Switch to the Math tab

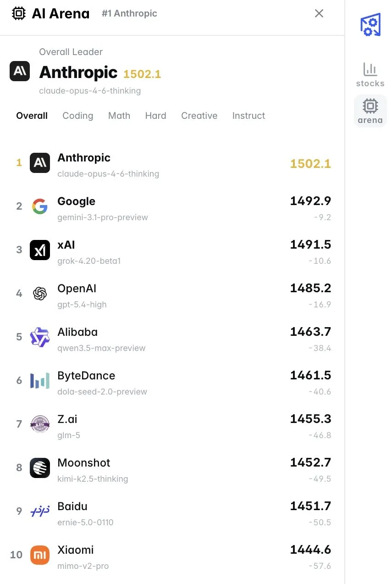click(119, 116)
